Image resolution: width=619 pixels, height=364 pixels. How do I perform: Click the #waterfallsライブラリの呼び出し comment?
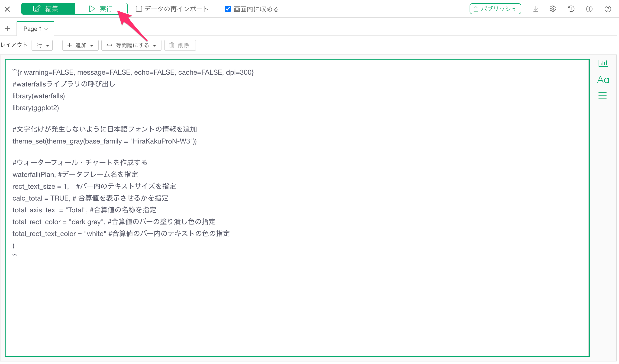click(x=64, y=84)
